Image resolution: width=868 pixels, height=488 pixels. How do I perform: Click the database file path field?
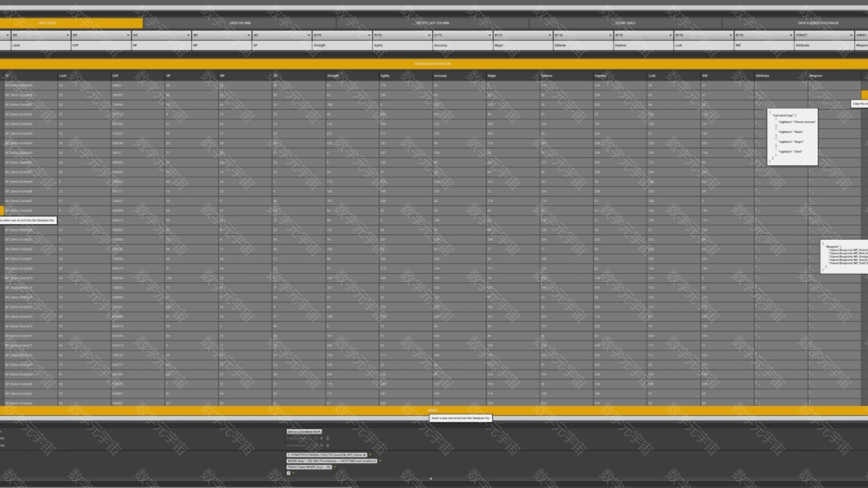click(327, 455)
